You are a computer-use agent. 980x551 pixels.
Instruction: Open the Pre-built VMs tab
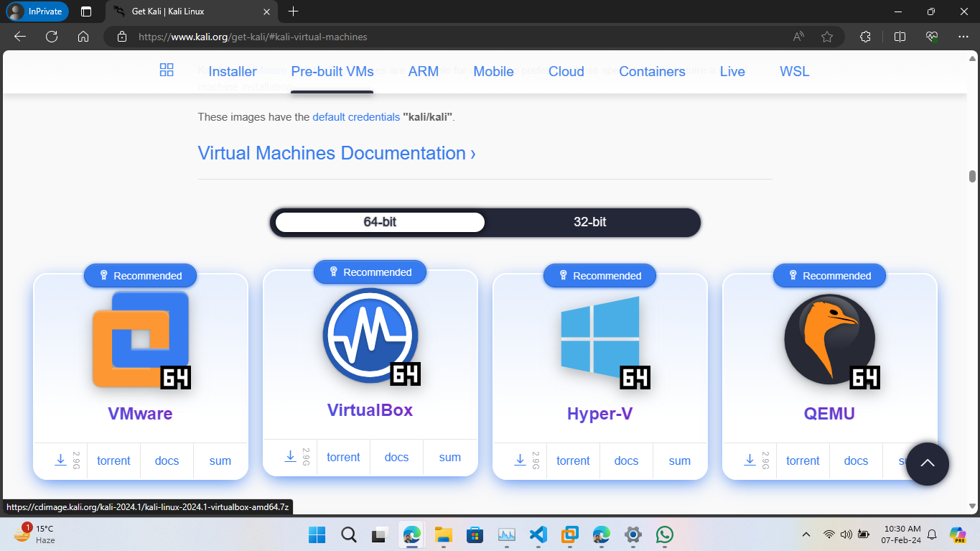pyautogui.click(x=332, y=71)
